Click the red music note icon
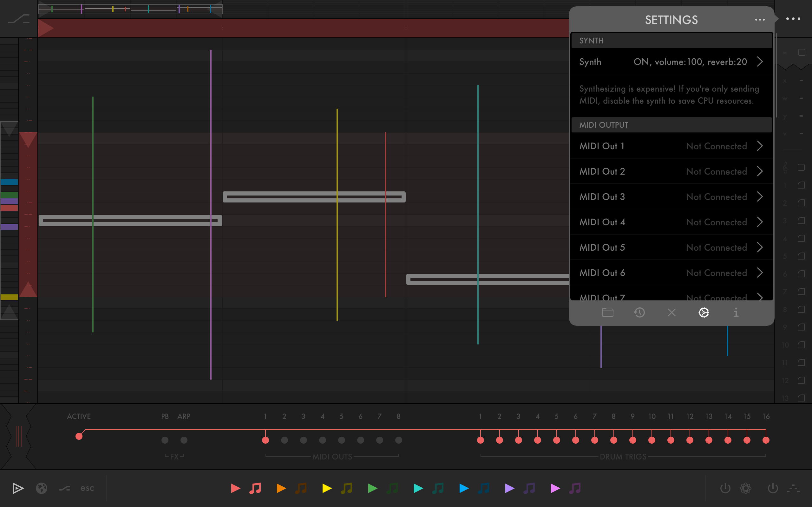The height and width of the screenshot is (507, 812). click(255, 488)
